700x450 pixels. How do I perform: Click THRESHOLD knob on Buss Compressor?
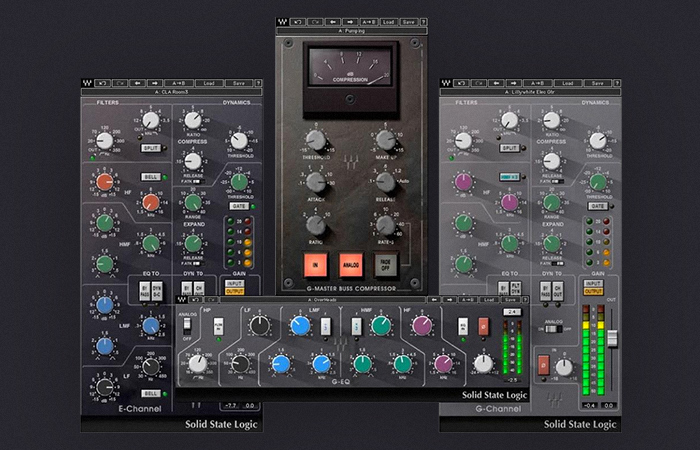316,140
